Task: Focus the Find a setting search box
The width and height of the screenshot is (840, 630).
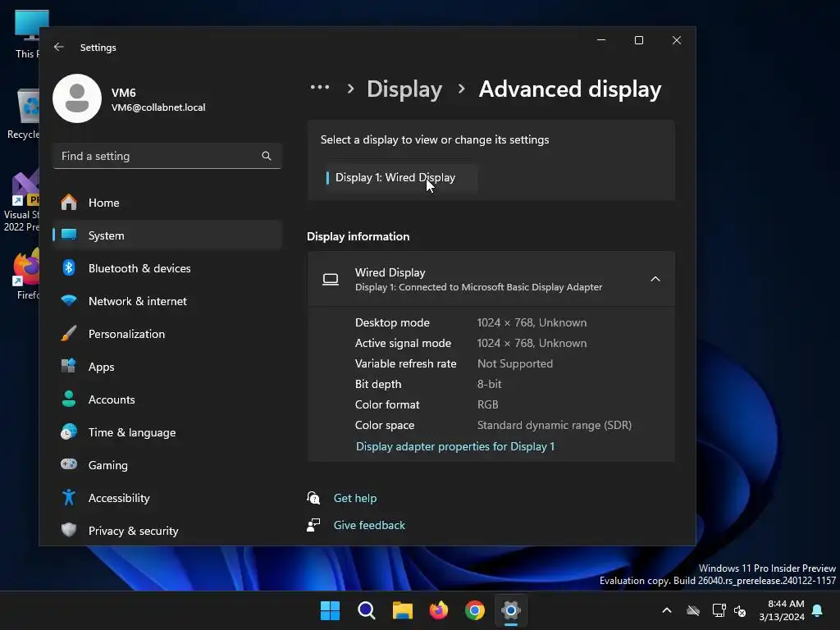Action: click(x=167, y=156)
